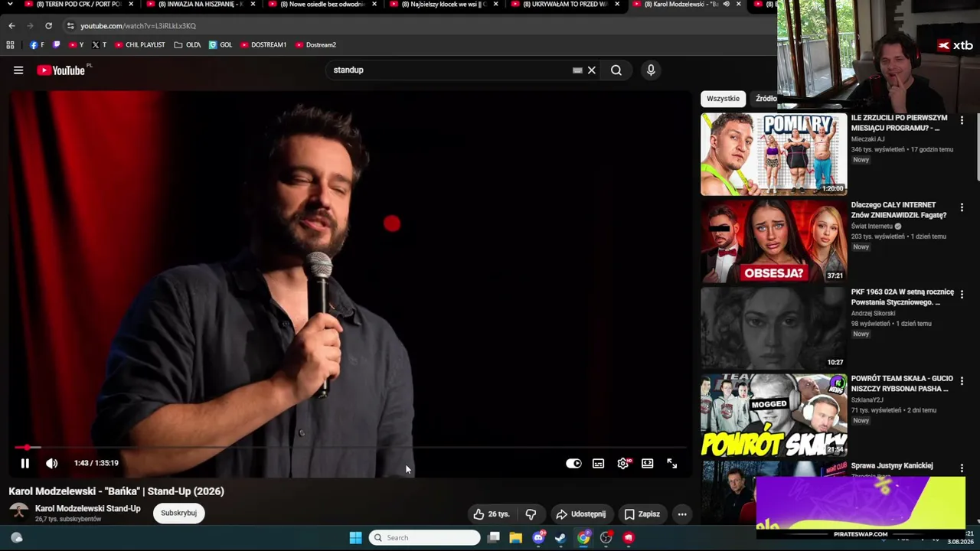
Task: Open 'ILE ZRZUCILI PO PIERWSZYM MIESIĄCU' video title
Action: coord(899,123)
